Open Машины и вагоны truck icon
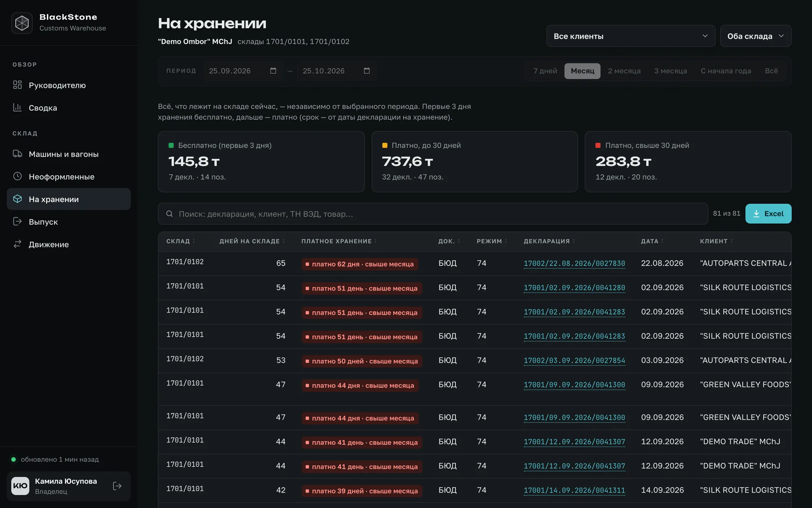812x508 pixels. tap(17, 154)
